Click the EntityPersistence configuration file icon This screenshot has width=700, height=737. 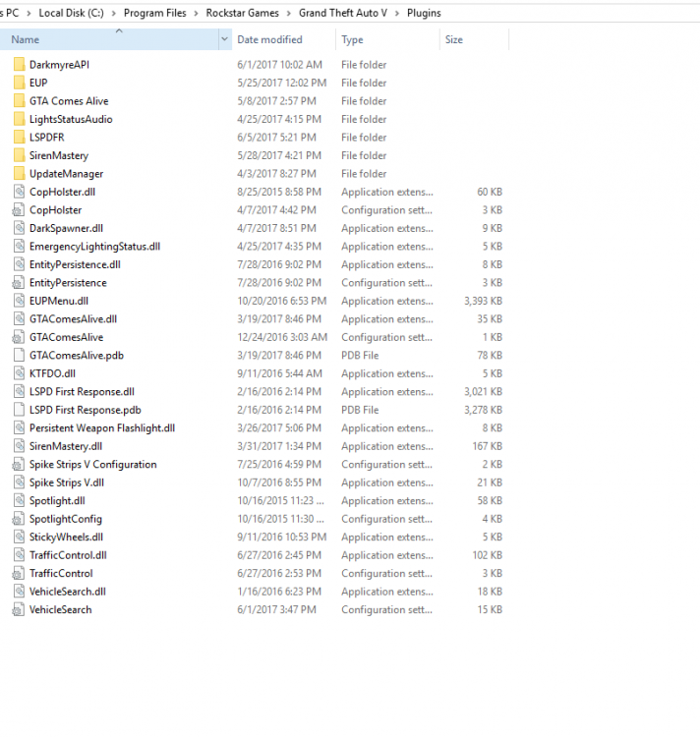19,282
